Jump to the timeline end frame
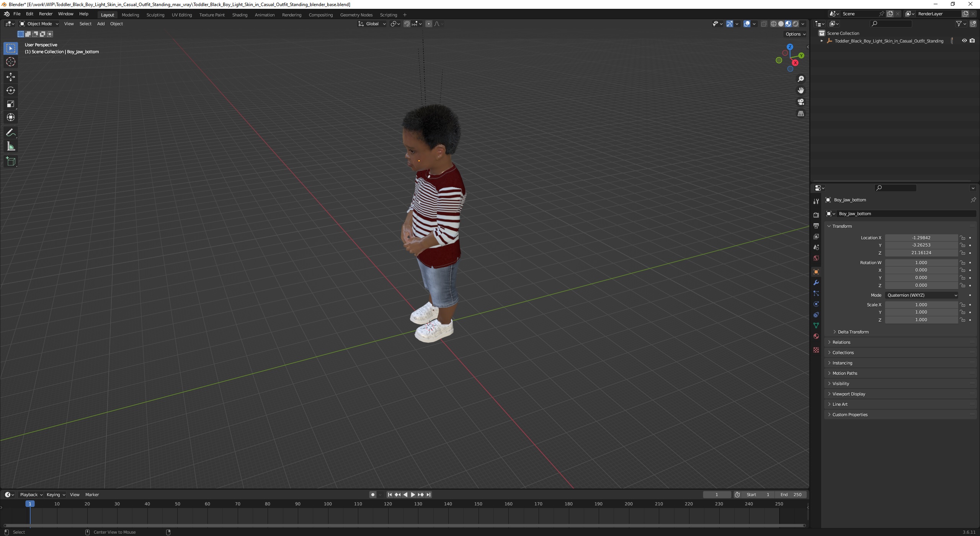Viewport: 980px width, 536px height. (429, 495)
